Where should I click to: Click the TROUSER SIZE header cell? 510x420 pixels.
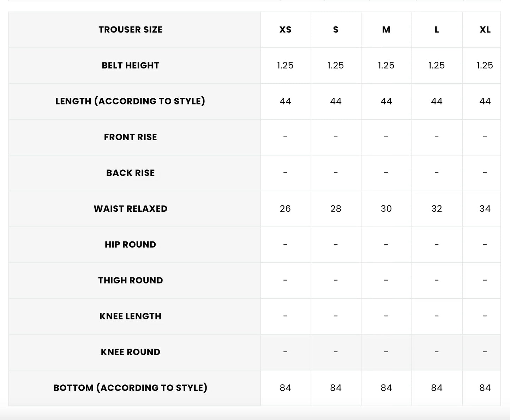pyautogui.click(x=130, y=30)
